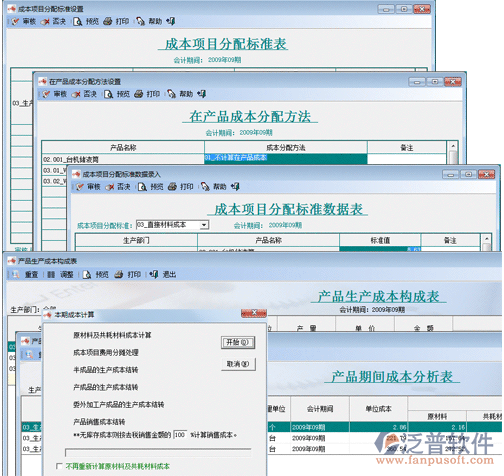Click scroll up arrow in 成本项目分配标准数据表 grid

486,239
